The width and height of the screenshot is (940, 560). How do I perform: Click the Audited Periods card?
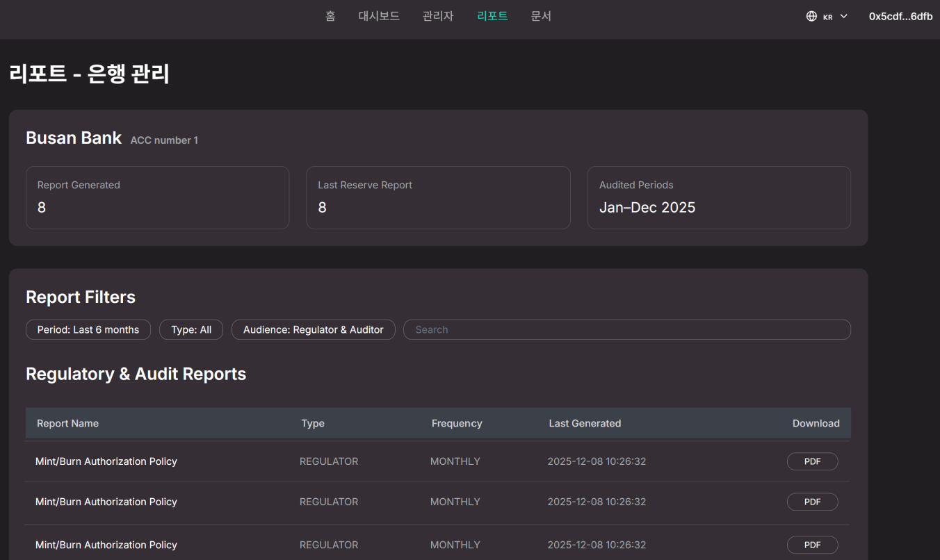719,197
